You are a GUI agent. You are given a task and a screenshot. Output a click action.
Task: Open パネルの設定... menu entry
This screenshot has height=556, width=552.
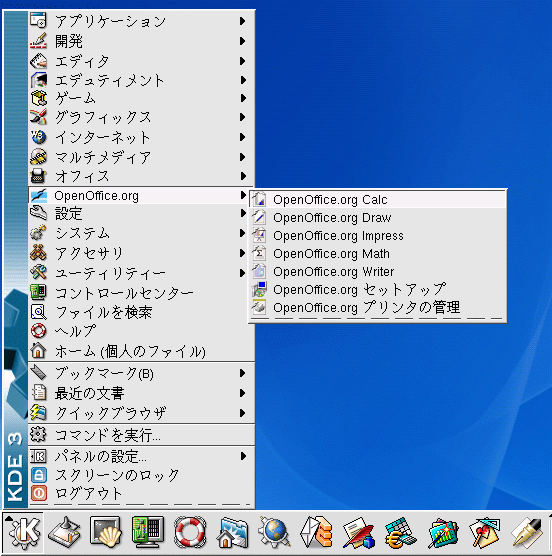coord(141,456)
